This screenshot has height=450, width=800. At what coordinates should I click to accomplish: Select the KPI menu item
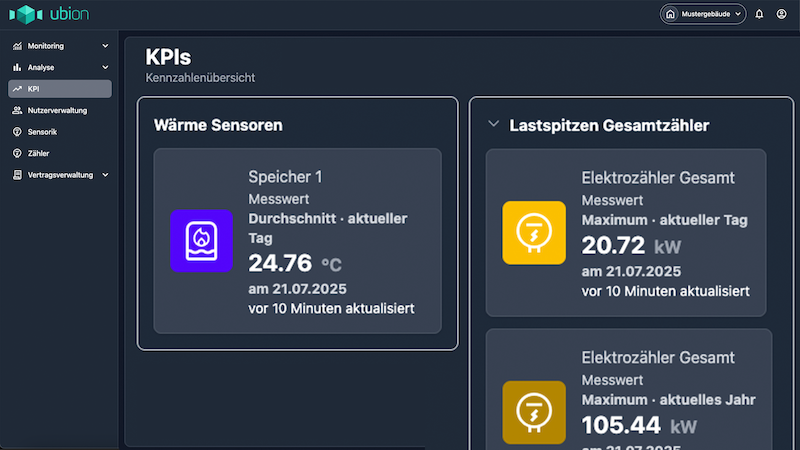pos(58,89)
